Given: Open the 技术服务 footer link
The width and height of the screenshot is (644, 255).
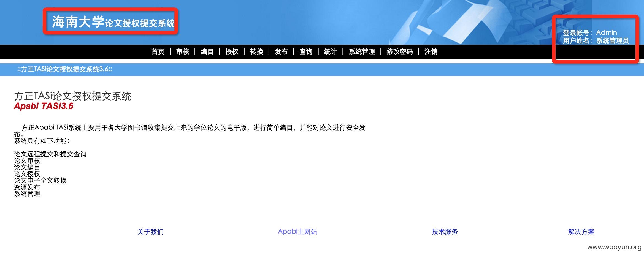Looking at the screenshot, I should [445, 232].
